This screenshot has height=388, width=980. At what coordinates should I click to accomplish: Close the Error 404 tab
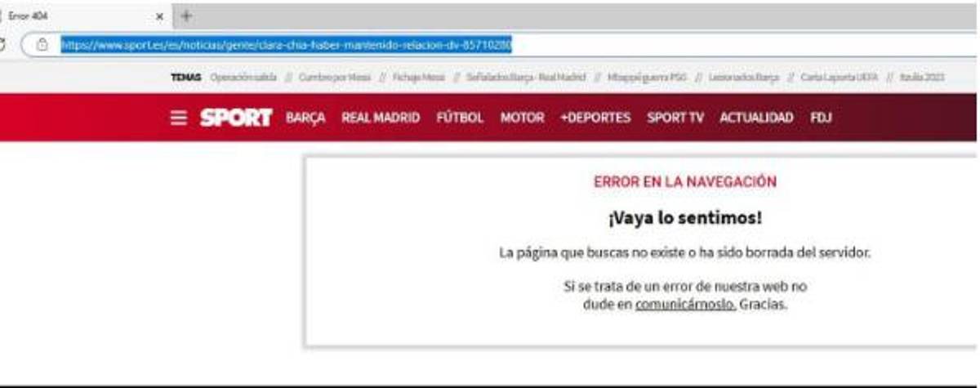[x=159, y=16]
